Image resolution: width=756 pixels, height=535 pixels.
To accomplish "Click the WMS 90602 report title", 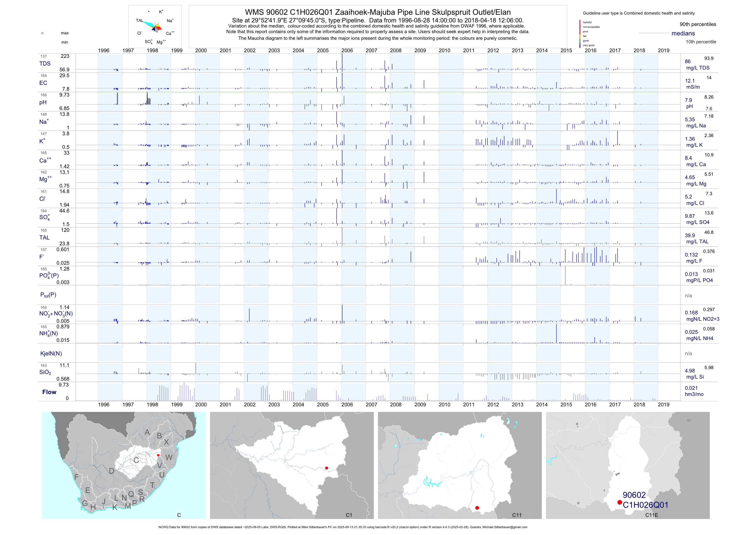I will coord(378,12).
